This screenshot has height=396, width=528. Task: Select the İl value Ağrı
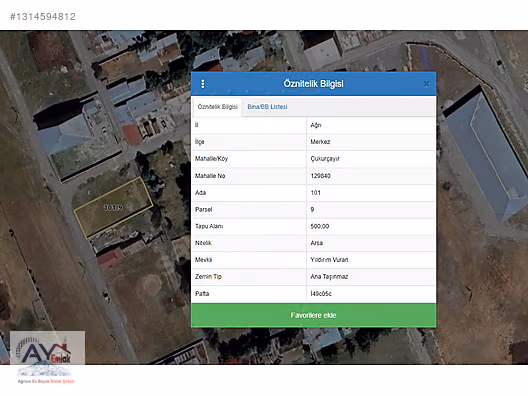(316, 125)
